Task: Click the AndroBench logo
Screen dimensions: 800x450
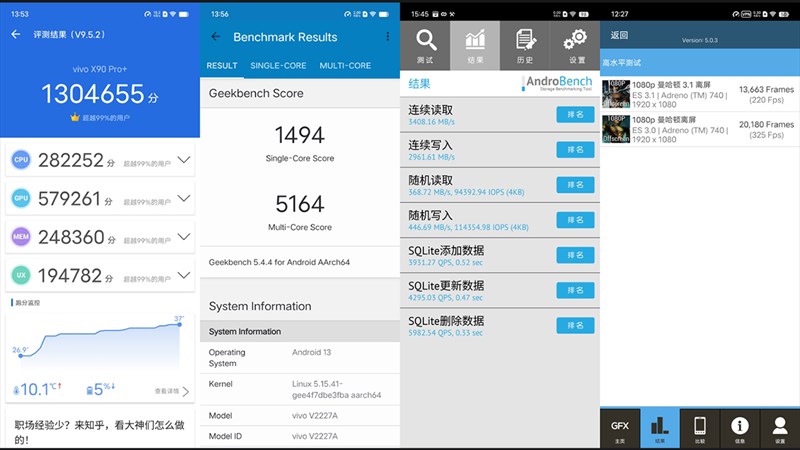Action: (557, 83)
